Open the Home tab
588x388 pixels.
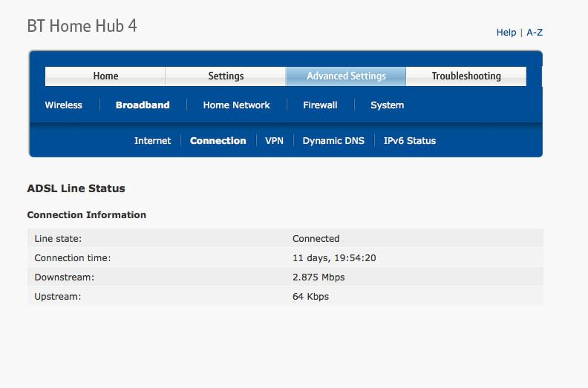pos(105,76)
